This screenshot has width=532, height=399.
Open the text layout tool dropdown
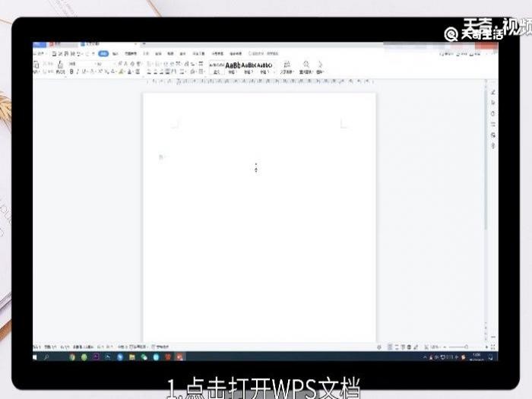coord(287,68)
